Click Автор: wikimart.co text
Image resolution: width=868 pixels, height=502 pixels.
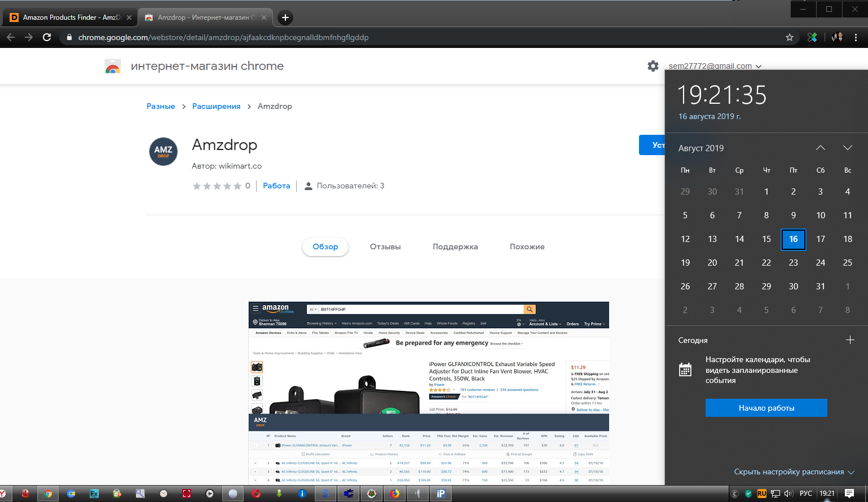point(227,166)
